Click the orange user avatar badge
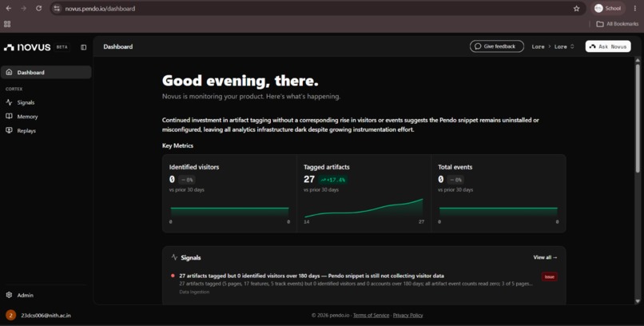Image resolution: width=644 pixels, height=326 pixels. [10, 316]
